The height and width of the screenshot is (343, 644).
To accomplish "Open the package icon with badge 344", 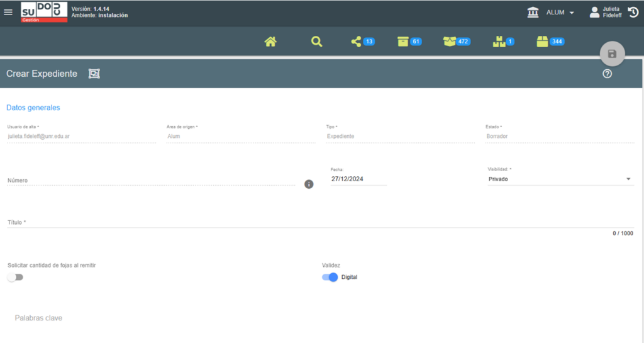I will click(542, 42).
